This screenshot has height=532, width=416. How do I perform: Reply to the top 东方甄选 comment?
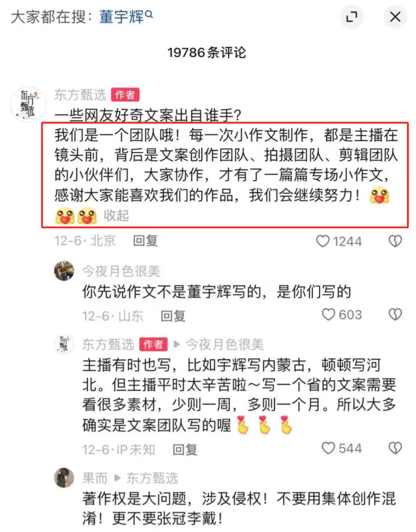pos(145,241)
